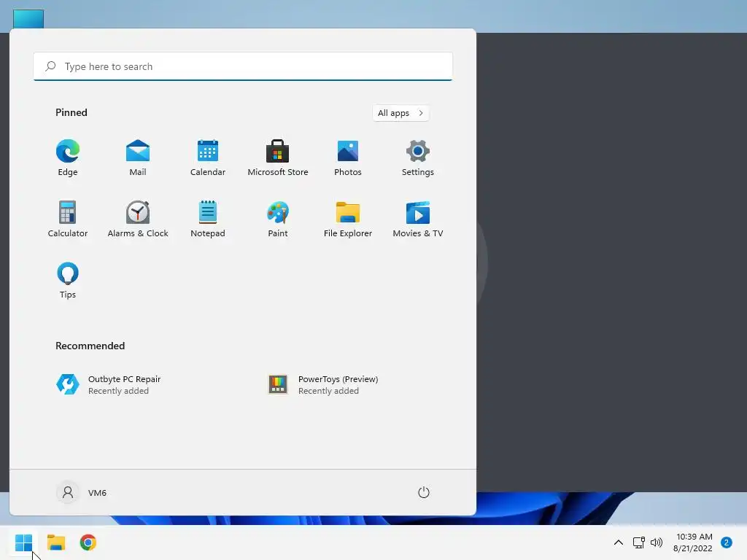Viewport: 747px width, 560px height.
Task: Click the Type here to search field
Action: click(x=243, y=66)
